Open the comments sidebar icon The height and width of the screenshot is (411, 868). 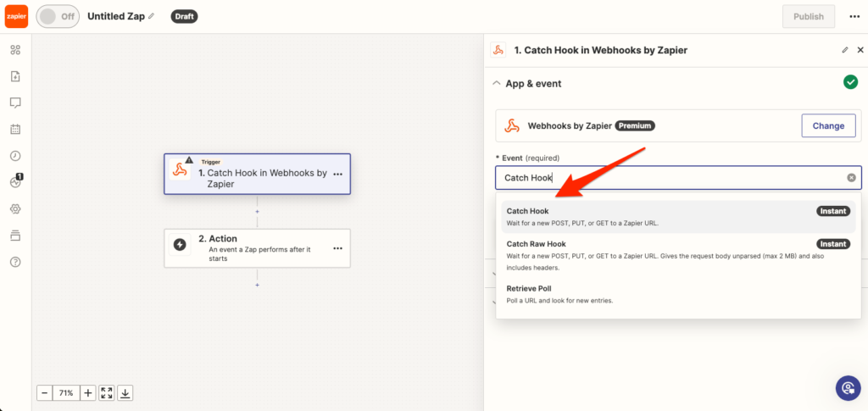tap(15, 103)
